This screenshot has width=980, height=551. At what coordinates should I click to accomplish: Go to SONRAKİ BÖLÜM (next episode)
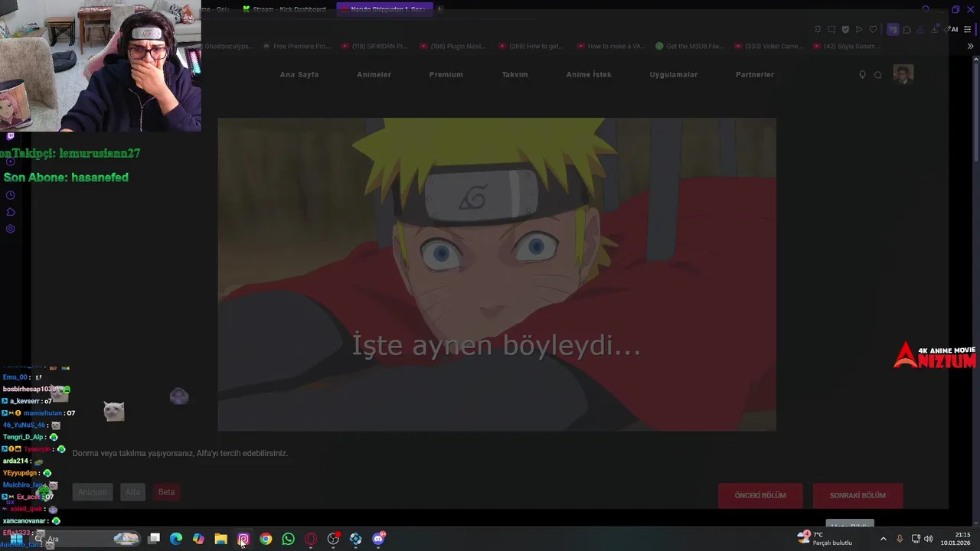point(857,495)
